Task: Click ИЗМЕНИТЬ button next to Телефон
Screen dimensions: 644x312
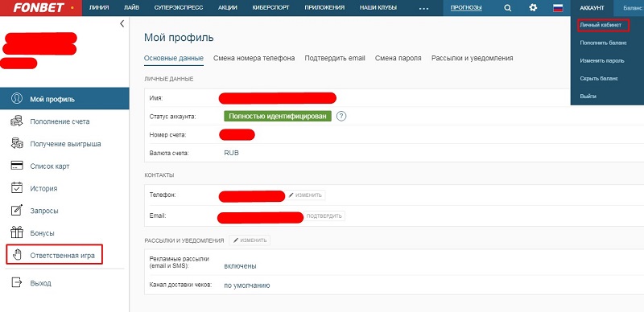Action: click(306, 195)
